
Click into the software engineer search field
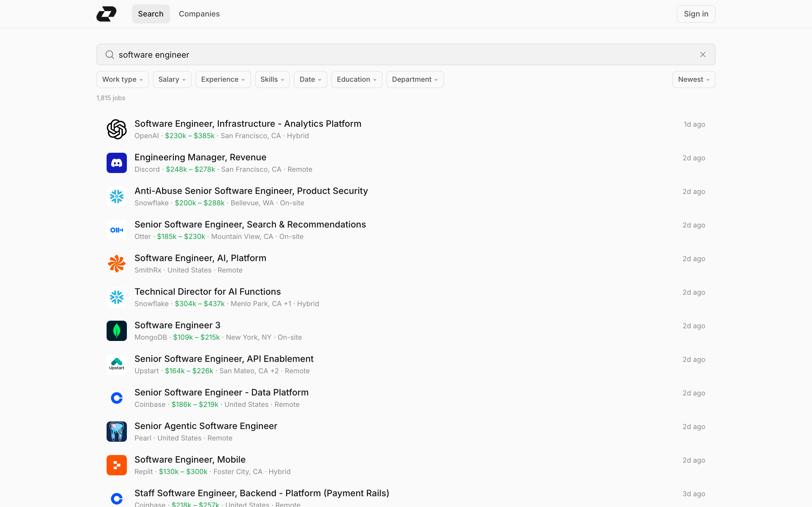pyautogui.click(x=403, y=55)
